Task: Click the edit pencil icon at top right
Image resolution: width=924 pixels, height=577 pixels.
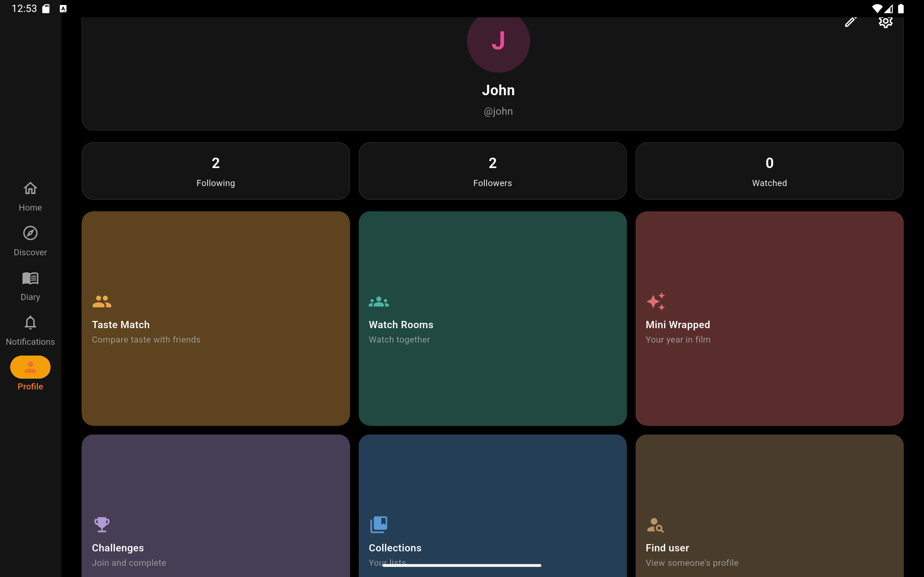Action: (851, 22)
